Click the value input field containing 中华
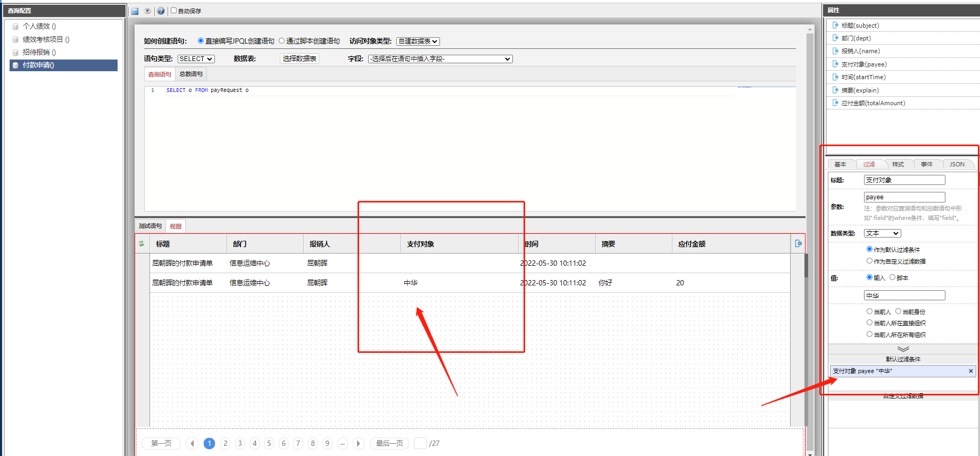The width and height of the screenshot is (980, 456). [x=904, y=295]
